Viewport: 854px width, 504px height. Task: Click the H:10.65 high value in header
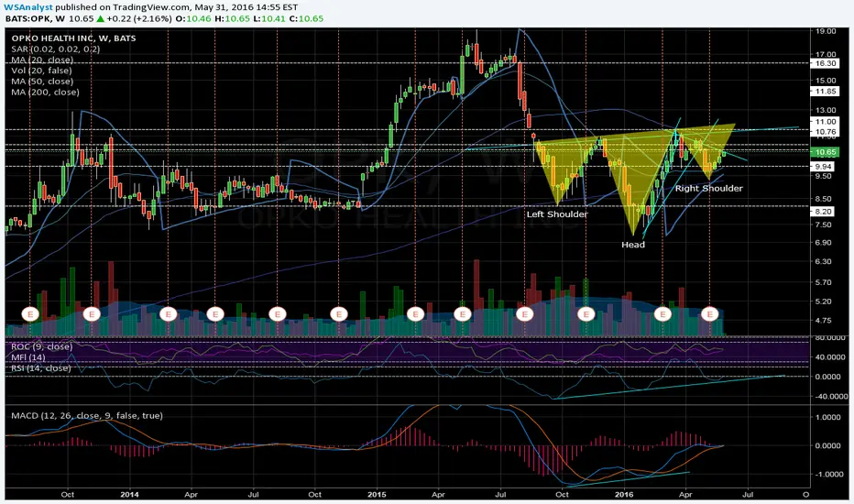click(233, 18)
